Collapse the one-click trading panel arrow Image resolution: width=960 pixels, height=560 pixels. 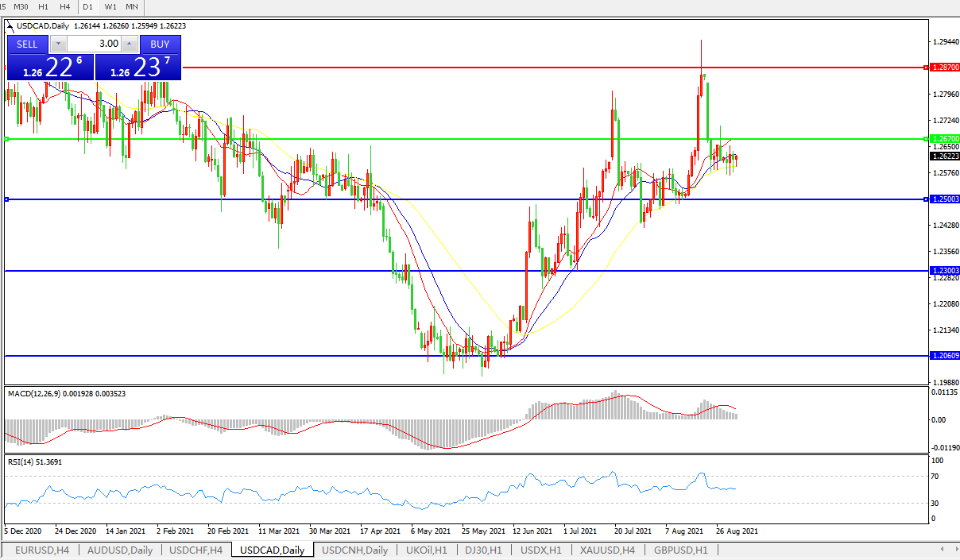(x=10, y=26)
